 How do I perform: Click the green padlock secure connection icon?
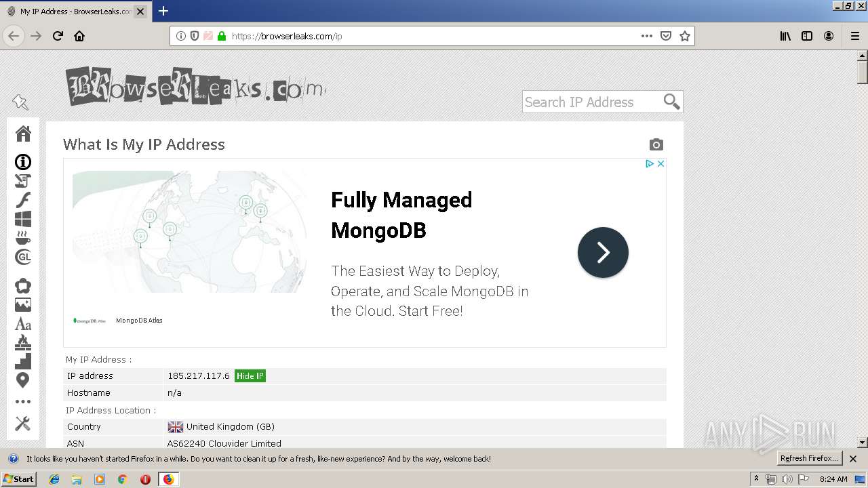point(221,36)
